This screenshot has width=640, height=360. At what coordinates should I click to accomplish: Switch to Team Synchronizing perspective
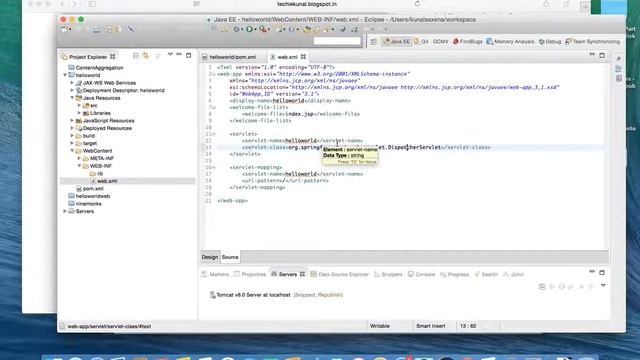[x=593, y=42]
